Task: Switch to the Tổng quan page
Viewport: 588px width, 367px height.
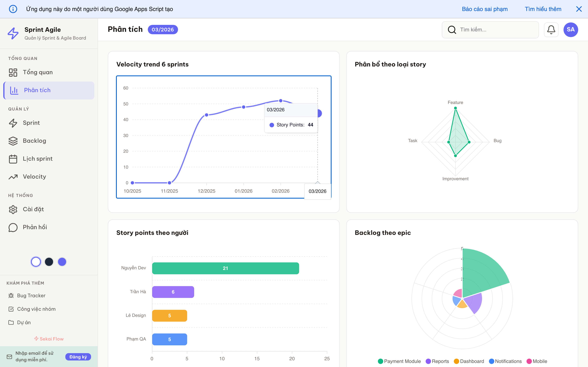Action: coord(38,72)
